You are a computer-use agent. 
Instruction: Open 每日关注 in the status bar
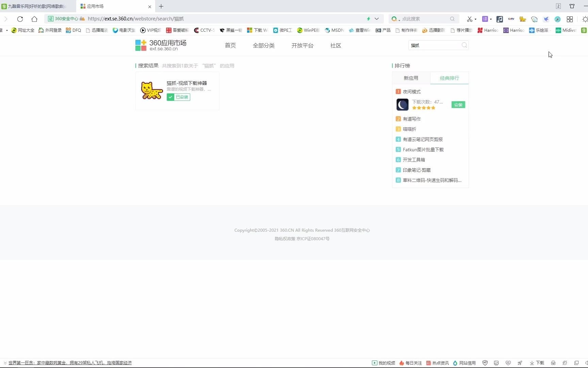[x=411, y=363]
